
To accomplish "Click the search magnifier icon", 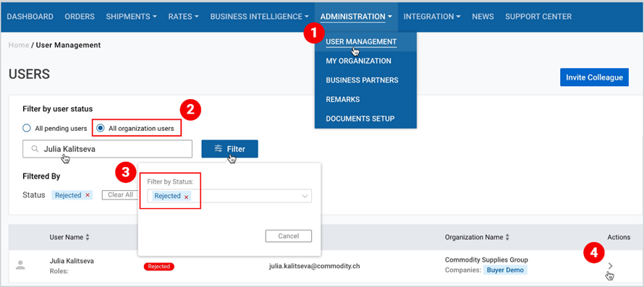I will pos(35,149).
